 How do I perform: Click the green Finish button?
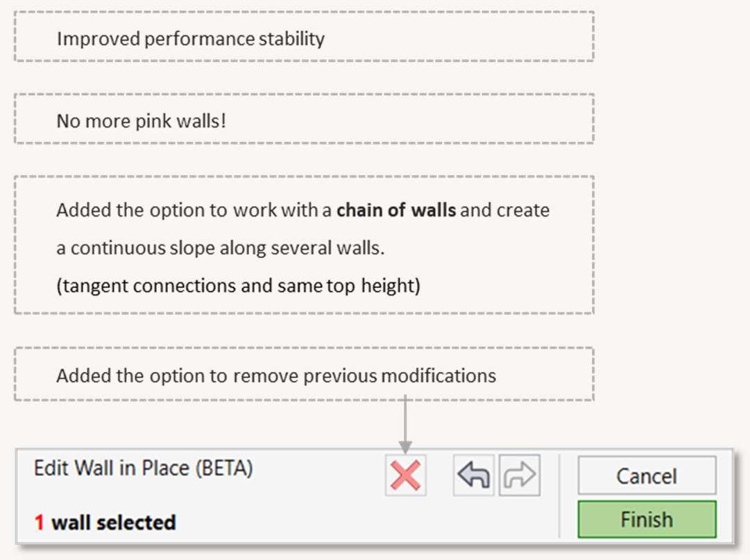click(x=647, y=519)
